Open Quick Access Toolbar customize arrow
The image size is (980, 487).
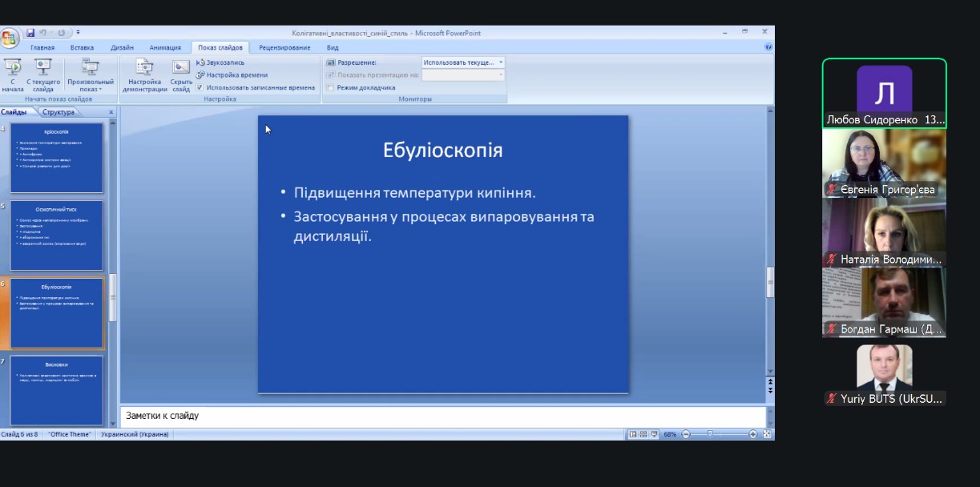coord(78,33)
